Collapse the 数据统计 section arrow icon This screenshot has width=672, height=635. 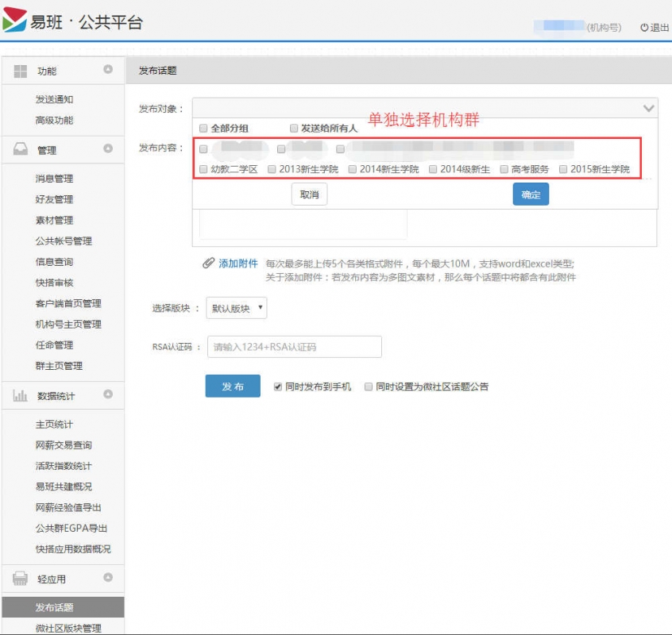(108, 394)
